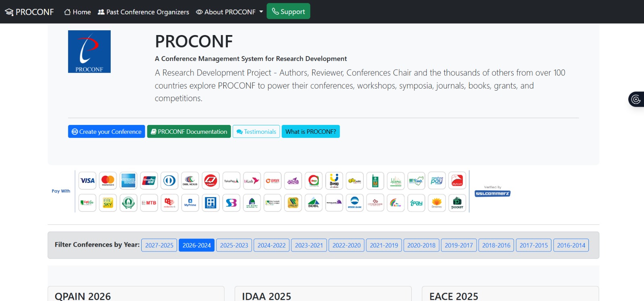The height and width of the screenshot is (301, 644).
Task: Expand the About PROCONF dropdown menu
Action: pyautogui.click(x=229, y=12)
